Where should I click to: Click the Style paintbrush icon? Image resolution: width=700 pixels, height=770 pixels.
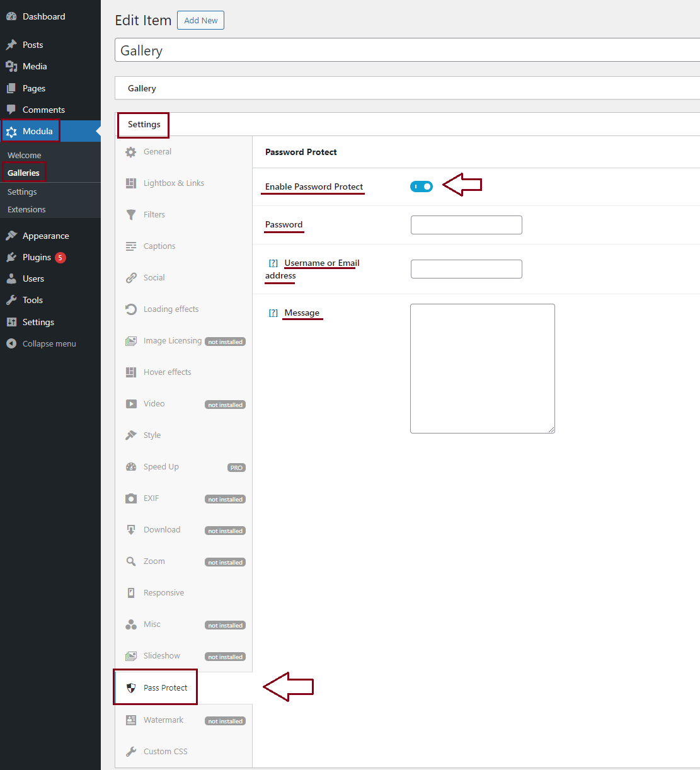tap(131, 435)
